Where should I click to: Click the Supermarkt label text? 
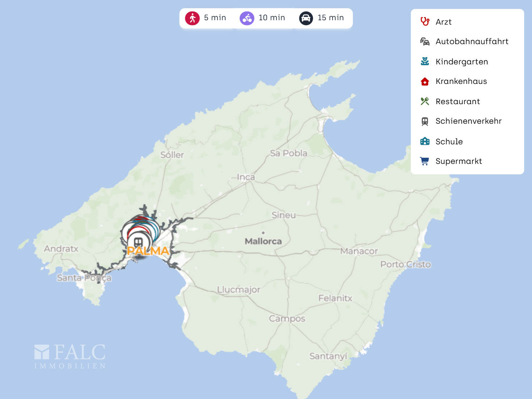459,161
